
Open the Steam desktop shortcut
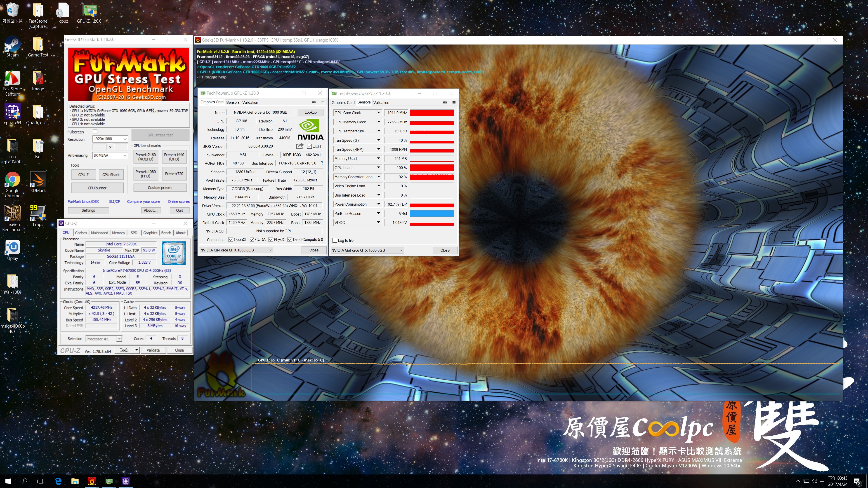click(12, 47)
